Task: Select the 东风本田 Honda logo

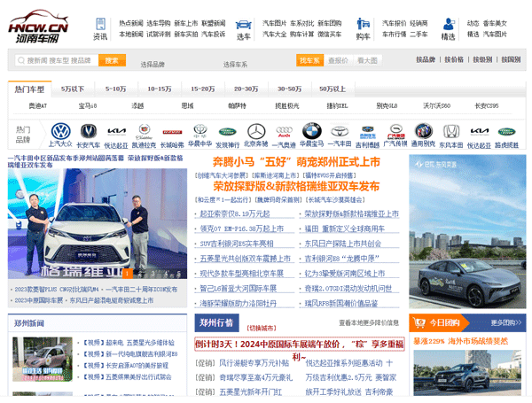Action: click(x=451, y=131)
